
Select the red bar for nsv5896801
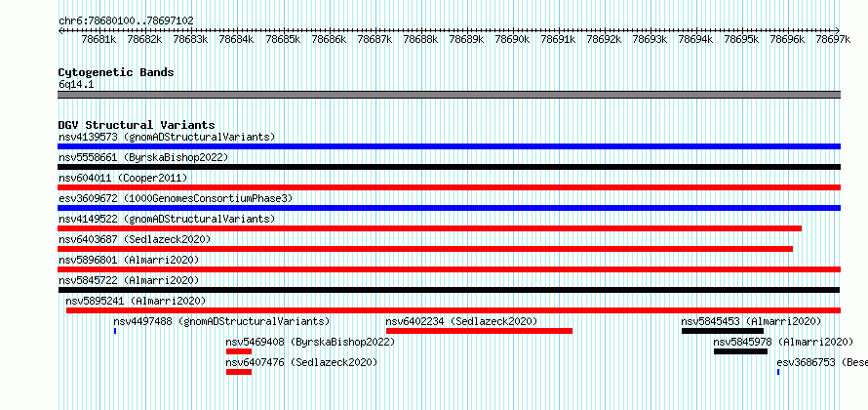449,269
